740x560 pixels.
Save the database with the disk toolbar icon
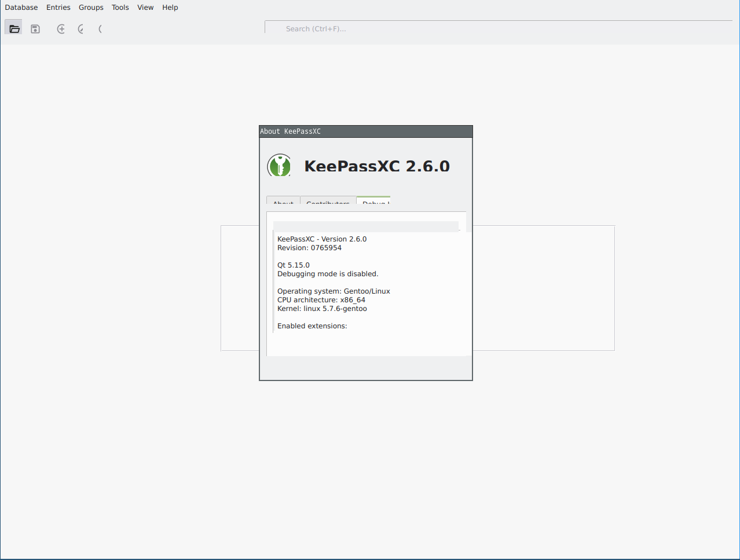point(35,28)
